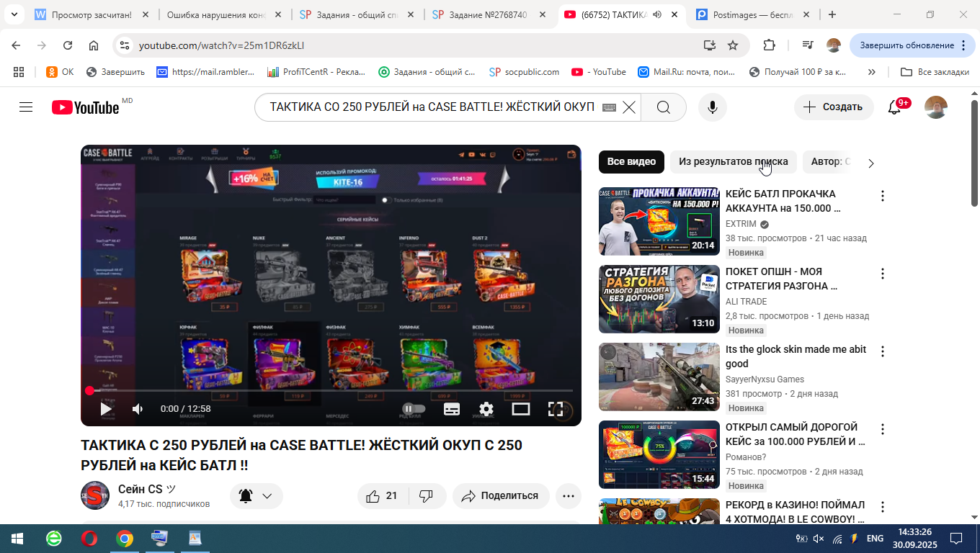Switch to Postimages browser tab
Screen dimensions: 980x553
752,14
